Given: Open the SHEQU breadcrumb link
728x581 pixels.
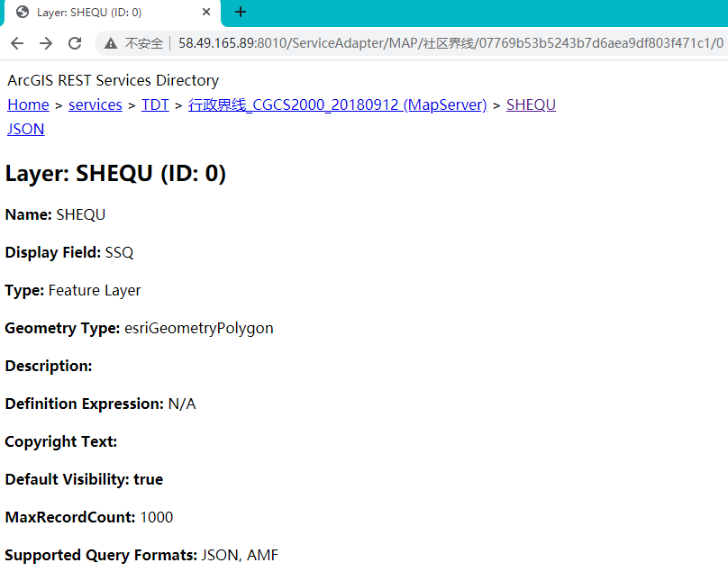Looking at the screenshot, I should pos(531,104).
